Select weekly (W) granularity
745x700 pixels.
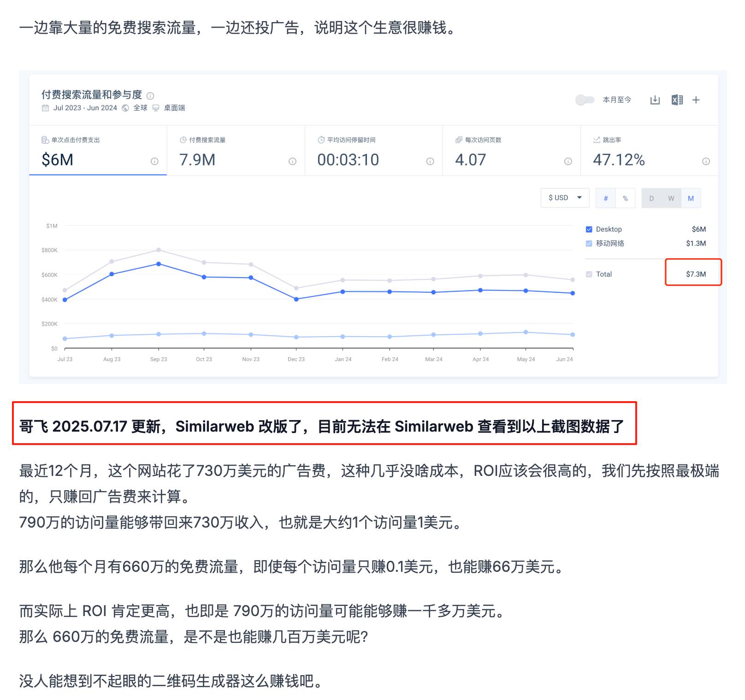(x=671, y=198)
